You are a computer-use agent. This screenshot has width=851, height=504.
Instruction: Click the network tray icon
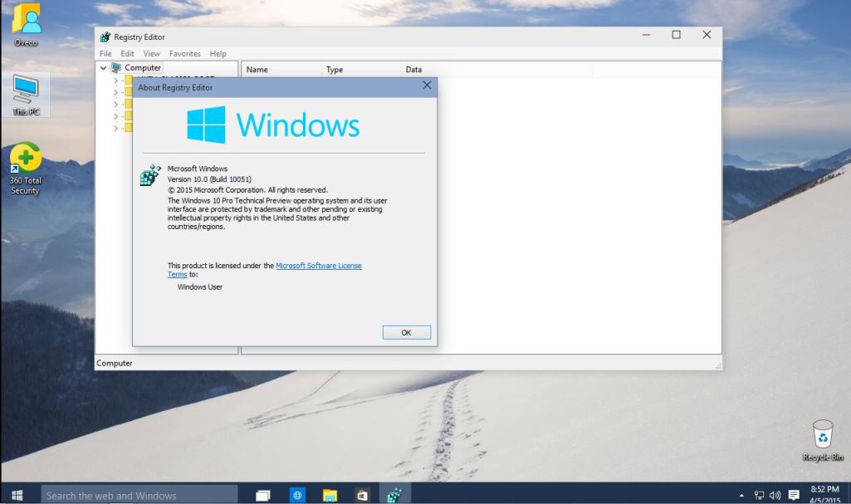pyautogui.click(x=760, y=495)
